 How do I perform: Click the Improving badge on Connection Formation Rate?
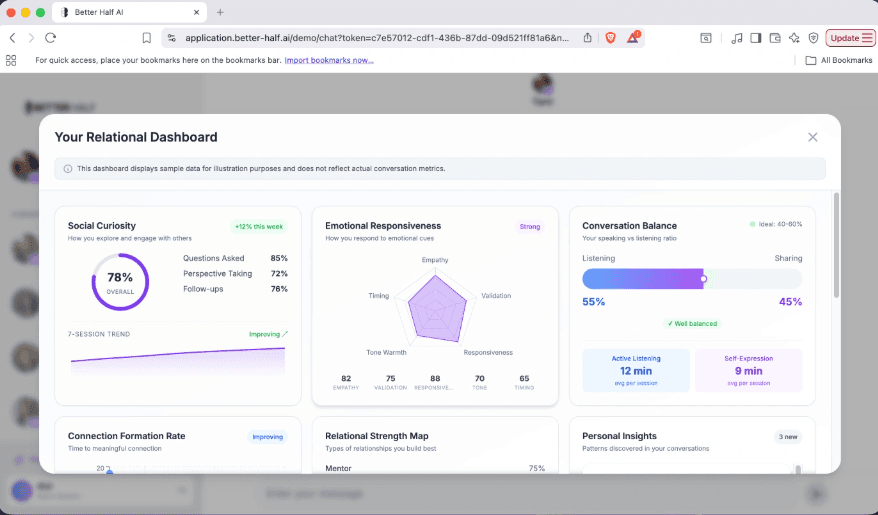(x=267, y=437)
